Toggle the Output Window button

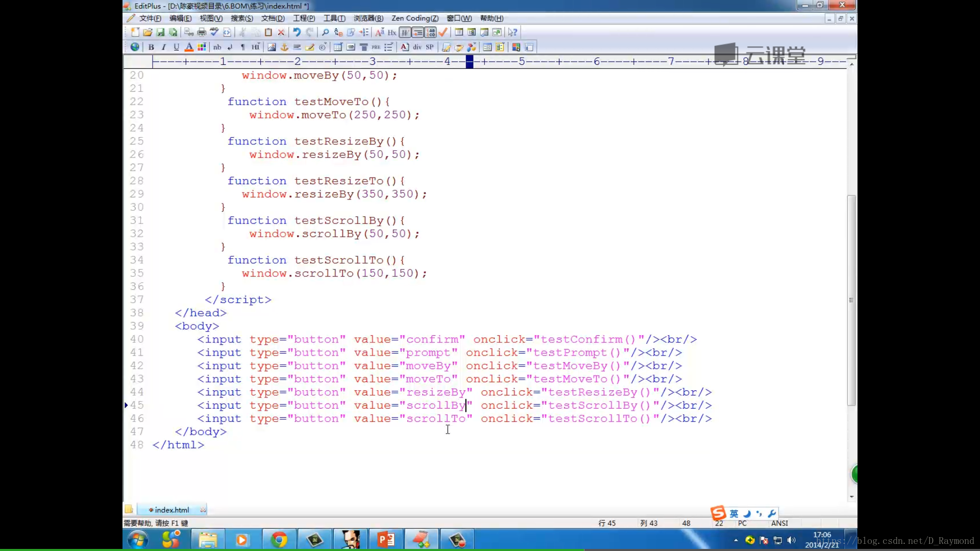(484, 32)
